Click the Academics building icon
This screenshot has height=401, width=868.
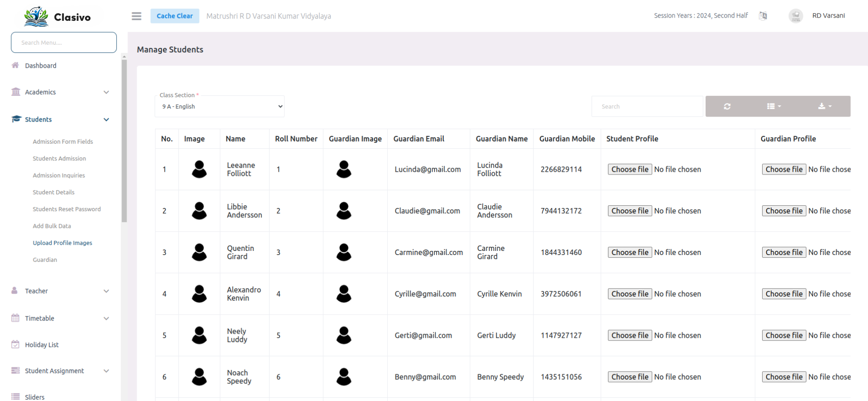point(16,92)
